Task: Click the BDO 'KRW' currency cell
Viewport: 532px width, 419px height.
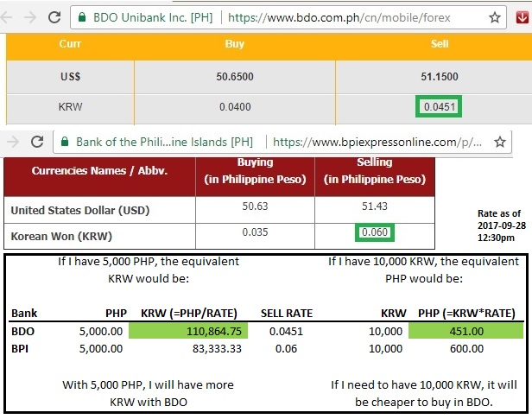Action: click(x=70, y=107)
